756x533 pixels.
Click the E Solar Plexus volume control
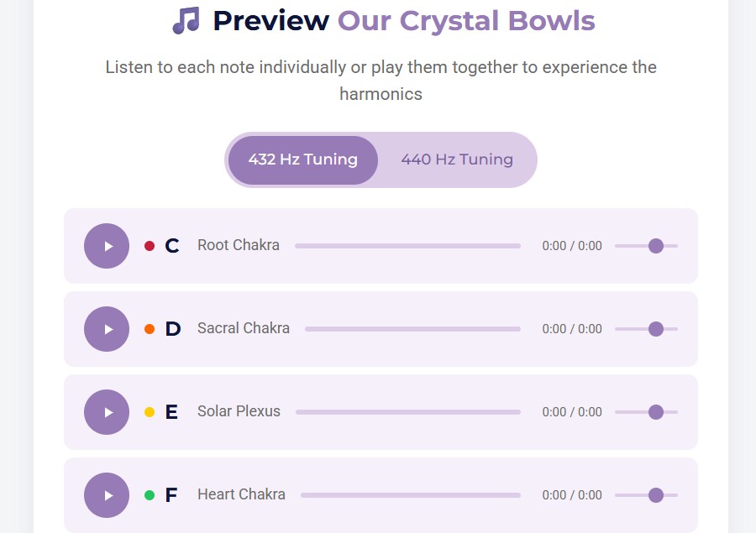(654, 411)
